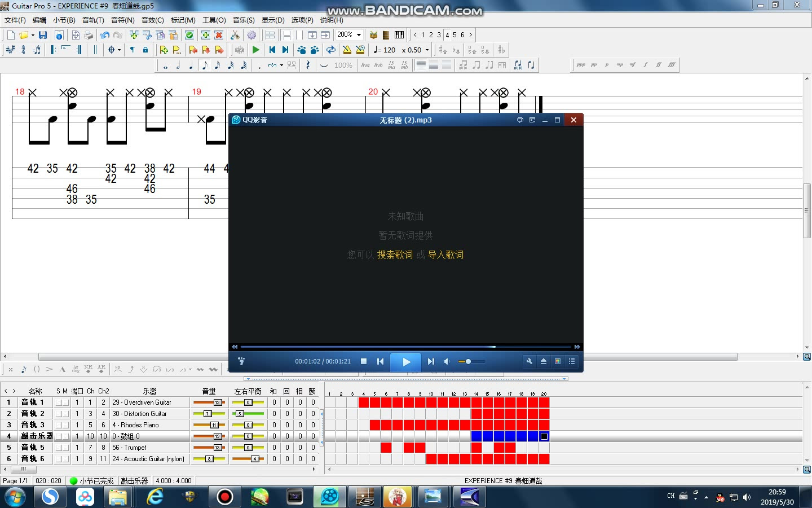812x508 pixels.
Task: Toggle loop playback icon
Action: pyautogui.click(x=331, y=50)
